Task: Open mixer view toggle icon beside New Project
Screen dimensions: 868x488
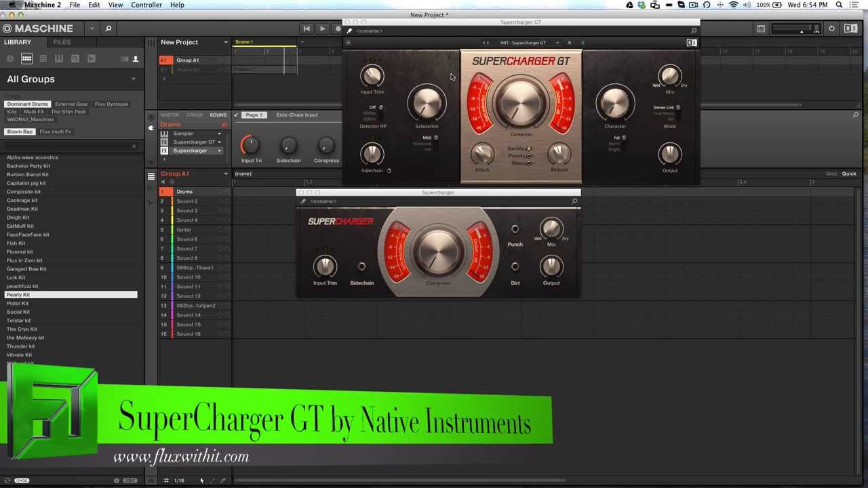Action: [151, 43]
